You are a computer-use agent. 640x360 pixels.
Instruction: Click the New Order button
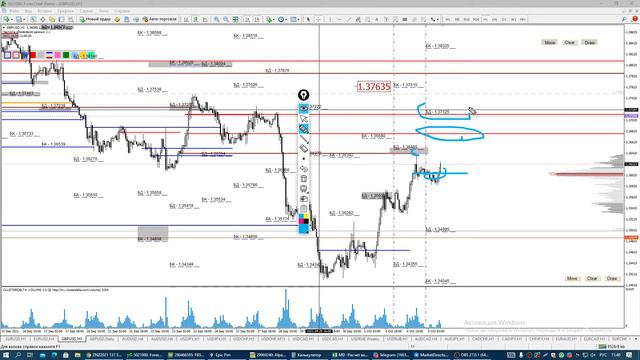(95, 19)
